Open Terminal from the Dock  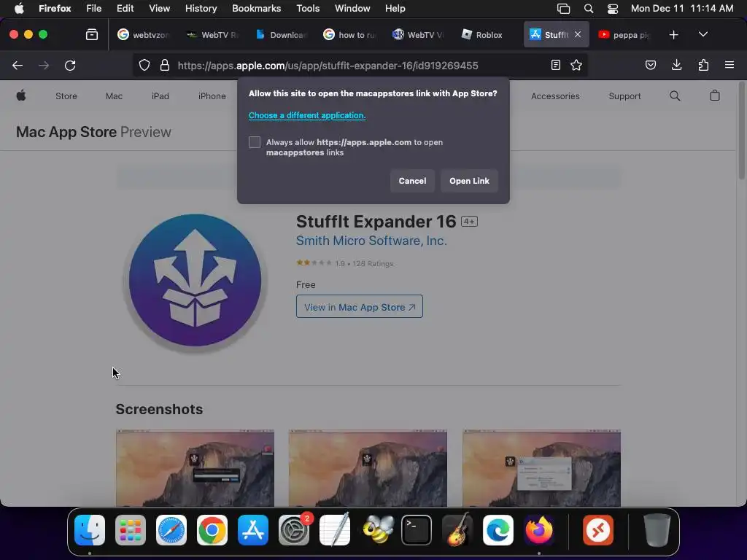click(417, 530)
